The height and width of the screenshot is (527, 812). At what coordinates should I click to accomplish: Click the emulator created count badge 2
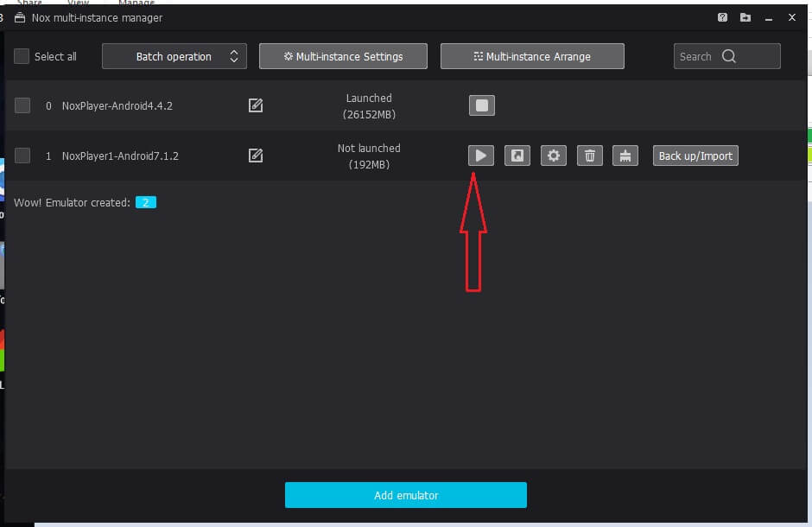click(x=145, y=202)
